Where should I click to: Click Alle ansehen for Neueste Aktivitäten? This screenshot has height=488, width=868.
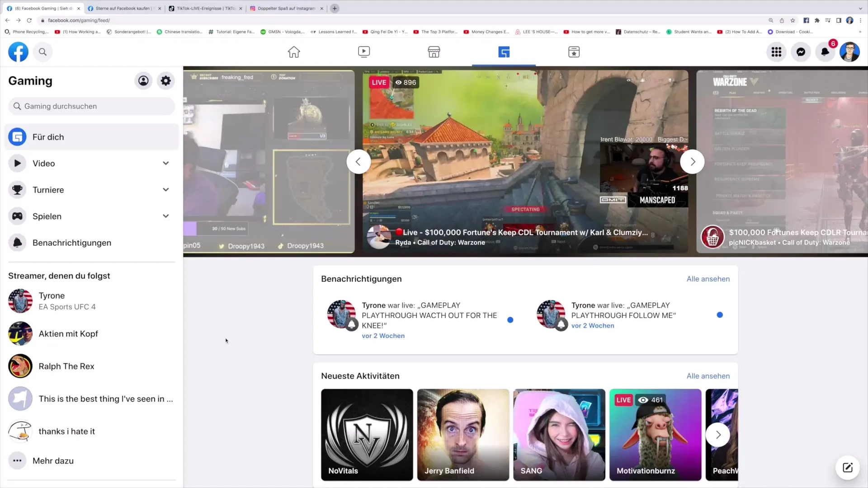(708, 376)
